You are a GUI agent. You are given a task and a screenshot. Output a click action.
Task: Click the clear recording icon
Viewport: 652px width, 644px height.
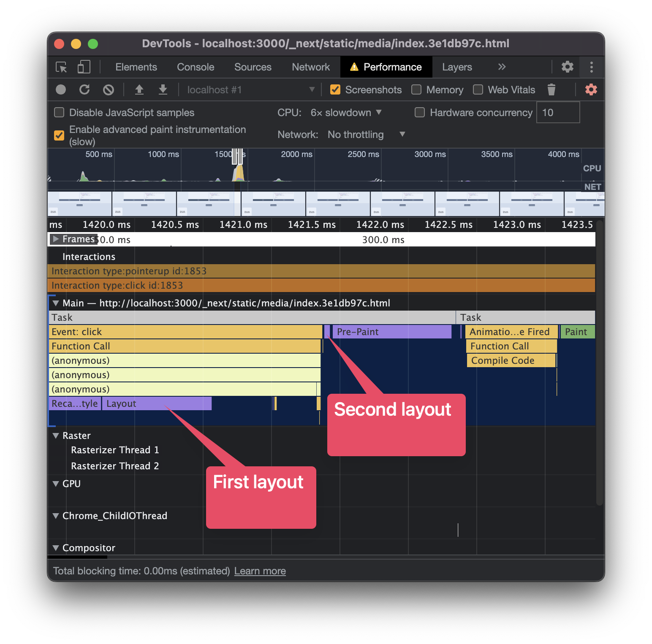[109, 89]
